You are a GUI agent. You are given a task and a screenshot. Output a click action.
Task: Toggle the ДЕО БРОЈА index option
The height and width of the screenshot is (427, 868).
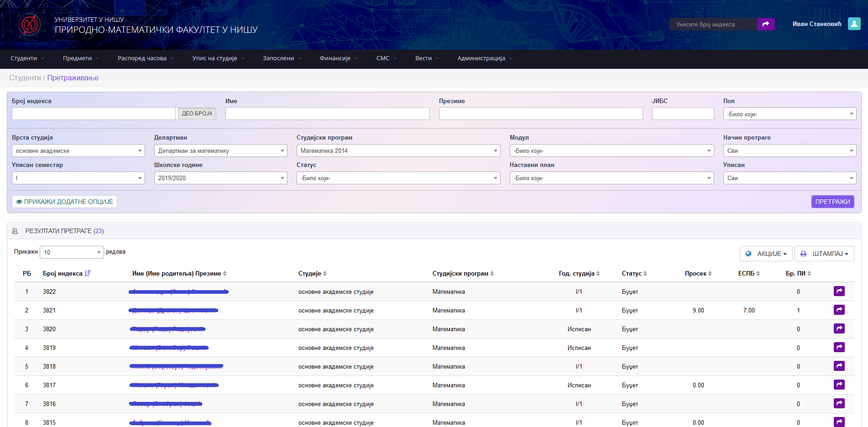tap(197, 114)
